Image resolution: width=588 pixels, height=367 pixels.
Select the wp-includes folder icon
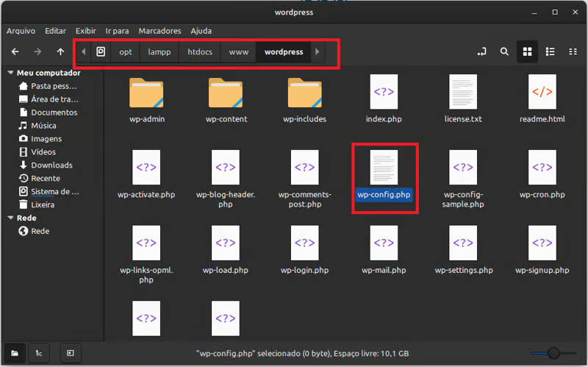(x=305, y=93)
